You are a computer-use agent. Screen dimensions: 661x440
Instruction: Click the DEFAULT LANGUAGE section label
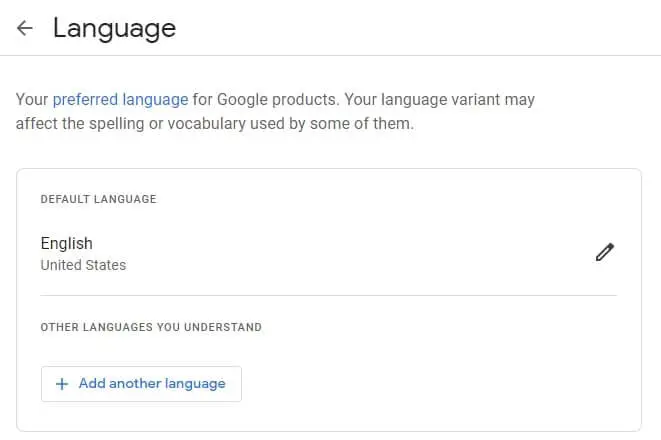click(x=99, y=199)
